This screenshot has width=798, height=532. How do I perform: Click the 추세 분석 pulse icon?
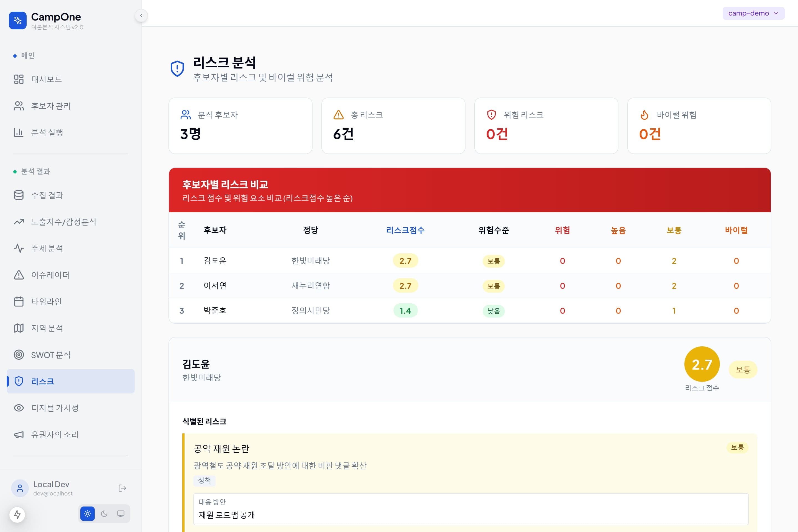19,248
